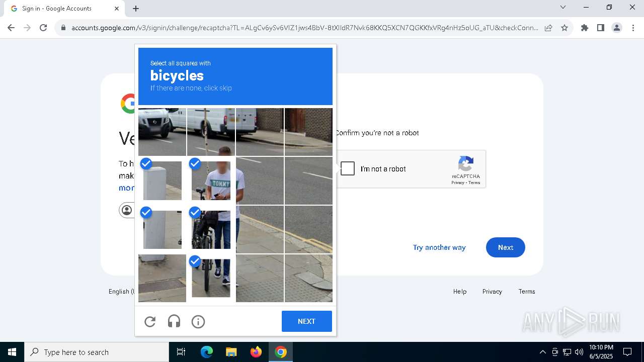Open Windows notification center
Screen dimensions: 644x362
(x=627, y=352)
